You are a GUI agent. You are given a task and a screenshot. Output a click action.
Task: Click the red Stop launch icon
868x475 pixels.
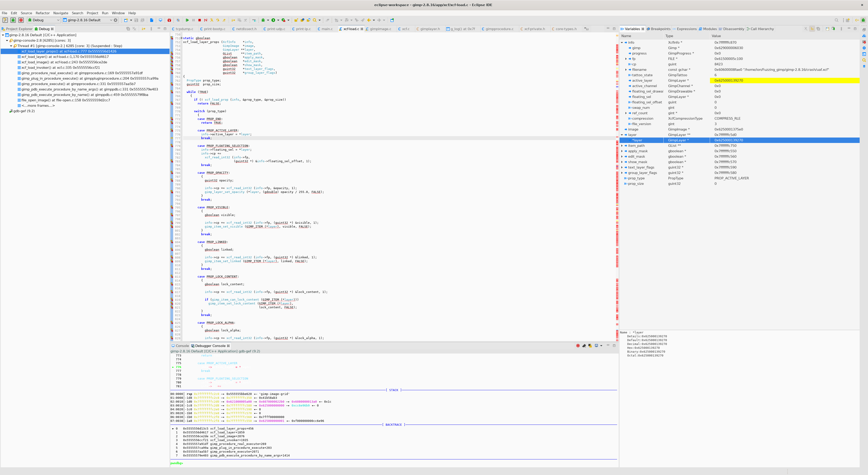coord(21,20)
